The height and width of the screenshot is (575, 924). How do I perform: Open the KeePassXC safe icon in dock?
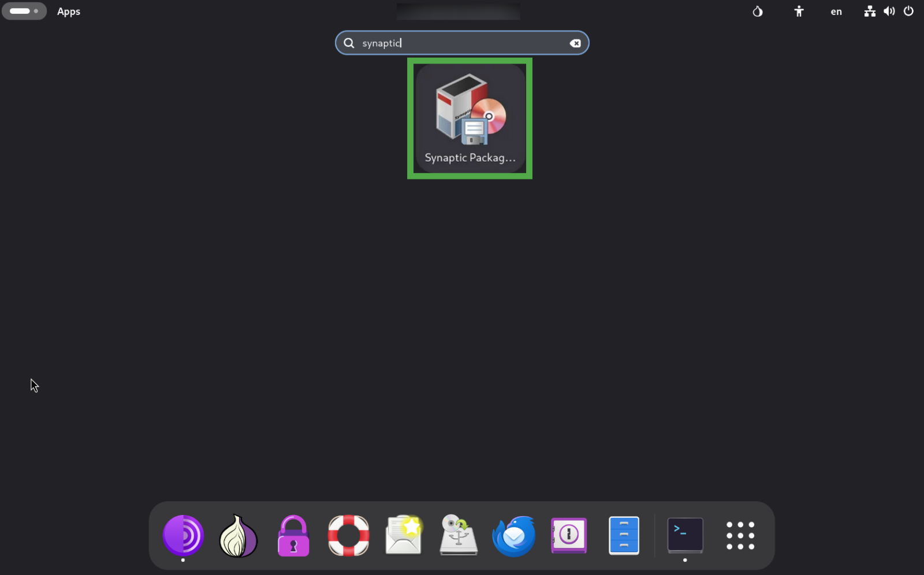pos(569,535)
